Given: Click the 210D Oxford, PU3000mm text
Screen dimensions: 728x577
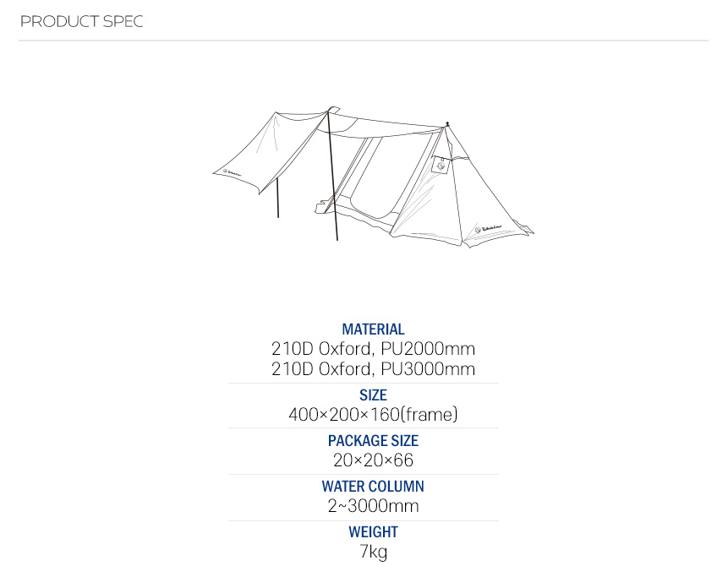Looking at the screenshot, I should click(x=373, y=369).
